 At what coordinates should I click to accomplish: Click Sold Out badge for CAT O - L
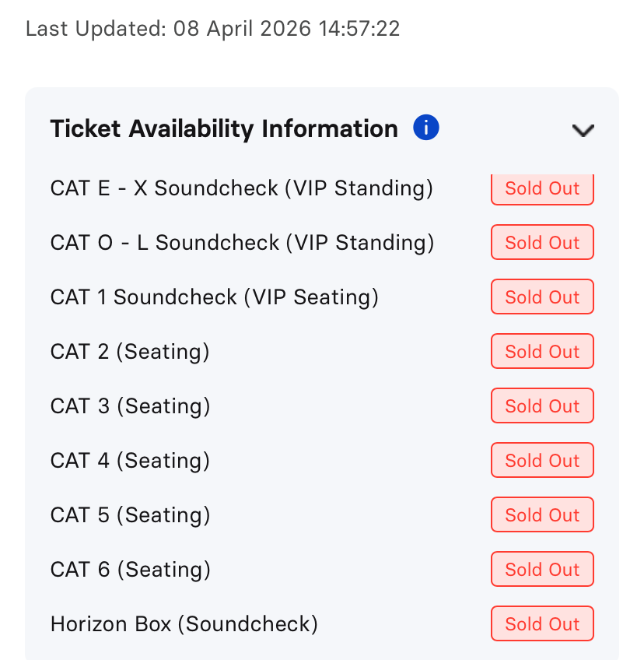542,243
